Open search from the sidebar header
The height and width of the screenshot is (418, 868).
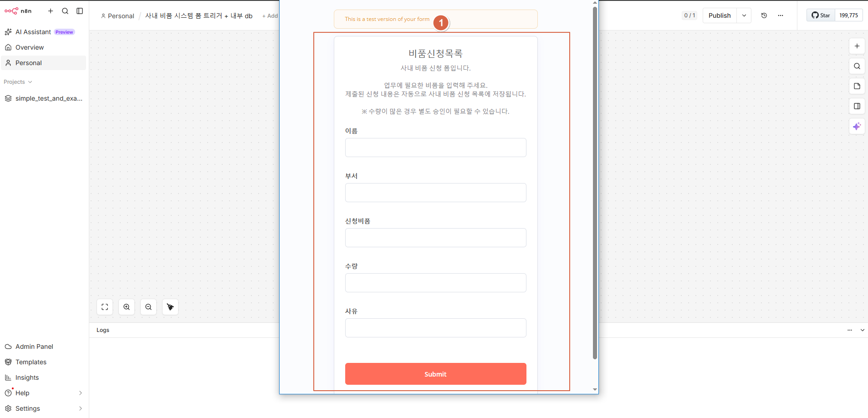click(65, 11)
